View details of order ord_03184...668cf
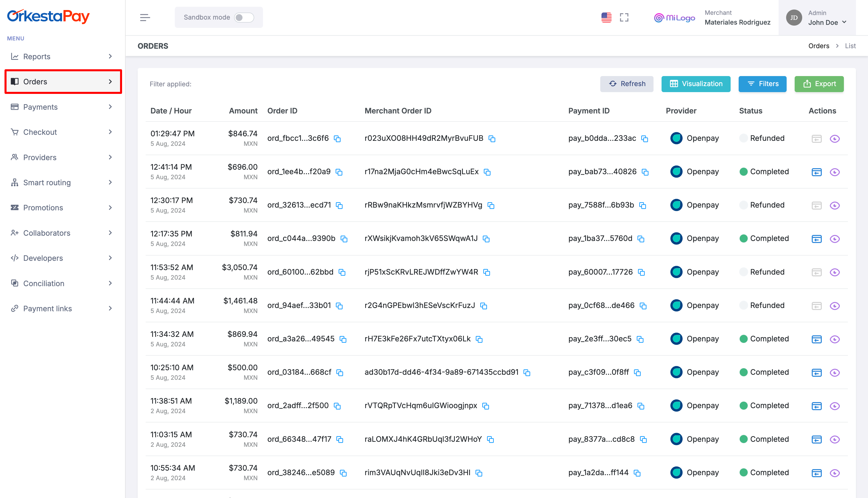The height and width of the screenshot is (498, 868). click(835, 372)
